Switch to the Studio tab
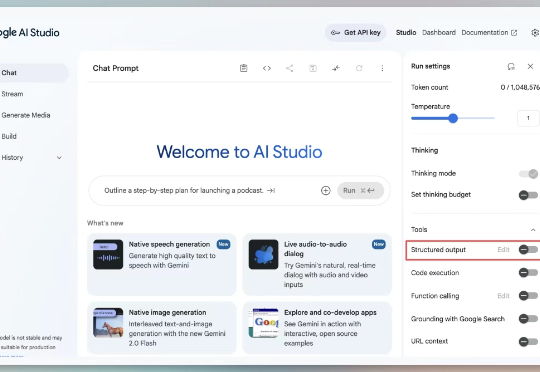 point(406,32)
